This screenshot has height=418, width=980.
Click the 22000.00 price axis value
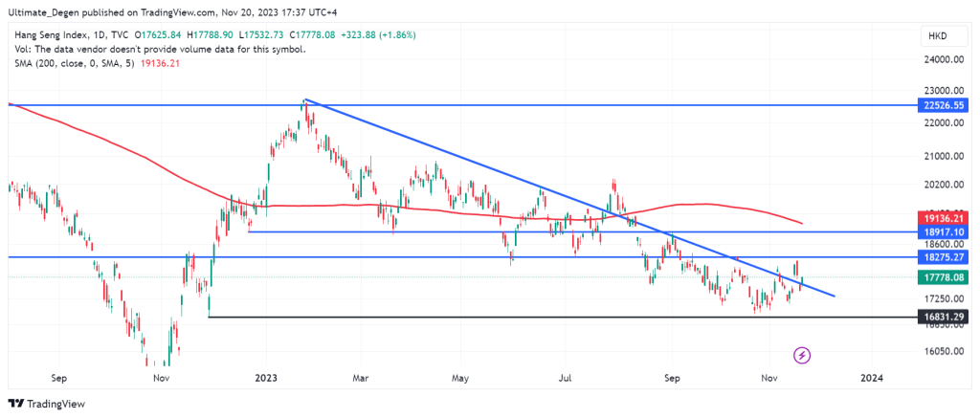tap(943, 123)
